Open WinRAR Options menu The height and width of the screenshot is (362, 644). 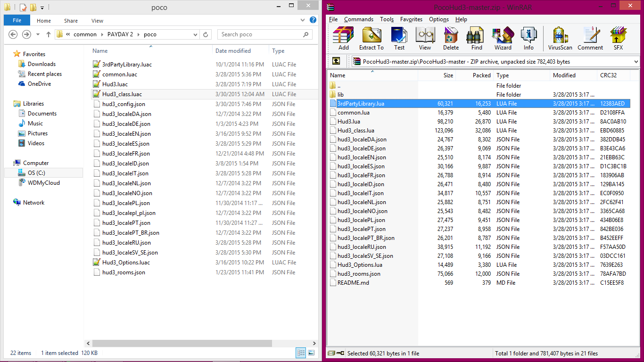439,19
